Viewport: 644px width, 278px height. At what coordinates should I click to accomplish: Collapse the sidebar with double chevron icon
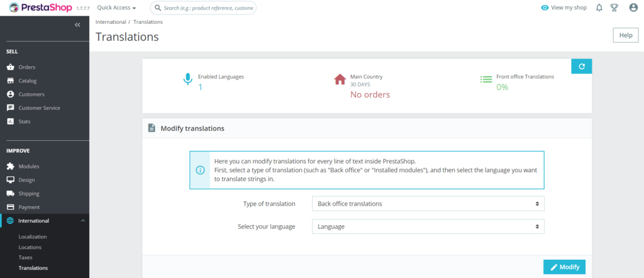click(77, 25)
